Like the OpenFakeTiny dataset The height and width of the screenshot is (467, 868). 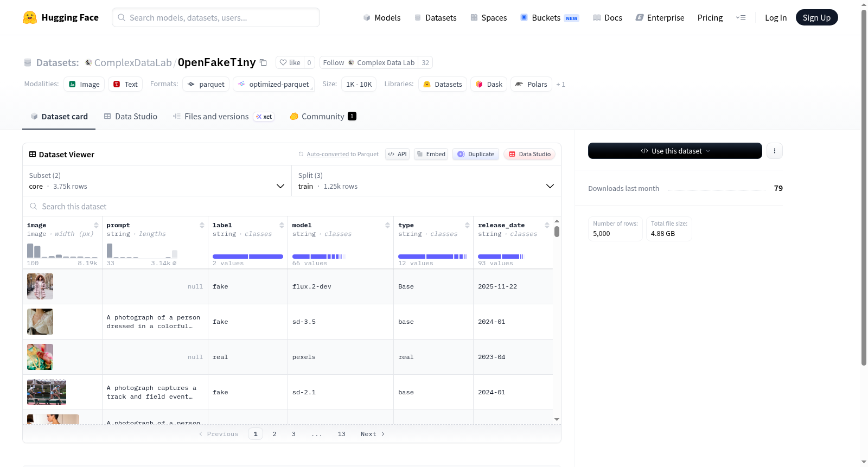tap(290, 62)
